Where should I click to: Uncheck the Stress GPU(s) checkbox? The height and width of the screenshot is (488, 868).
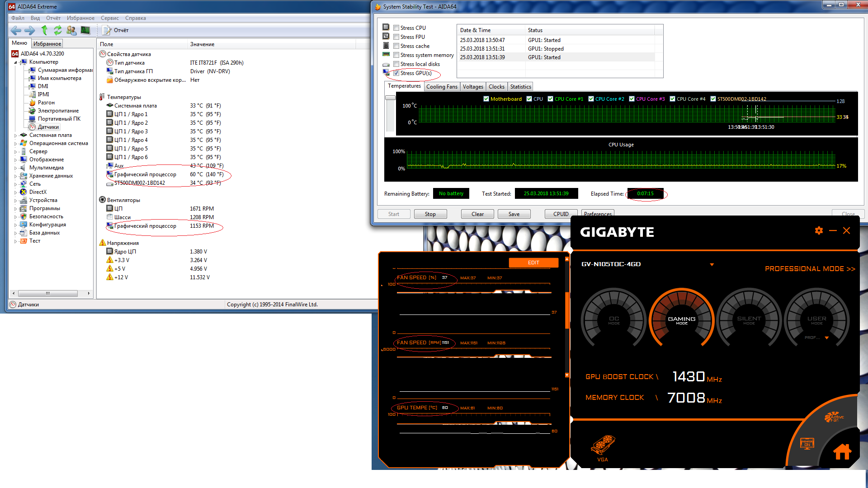pos(396,73)
